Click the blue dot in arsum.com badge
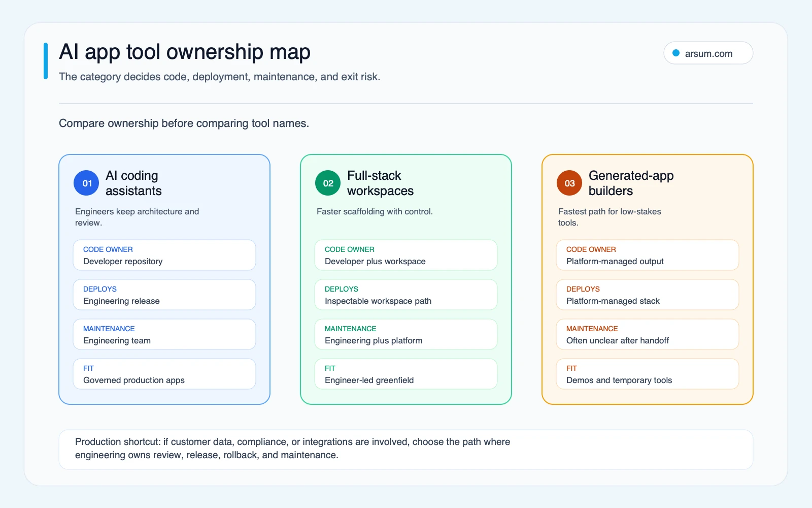 point(676,53)
